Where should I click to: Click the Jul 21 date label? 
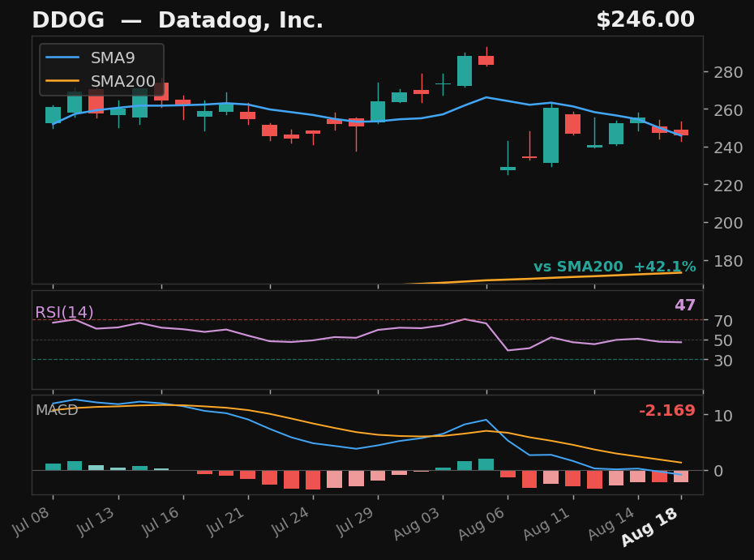[225, 521]
